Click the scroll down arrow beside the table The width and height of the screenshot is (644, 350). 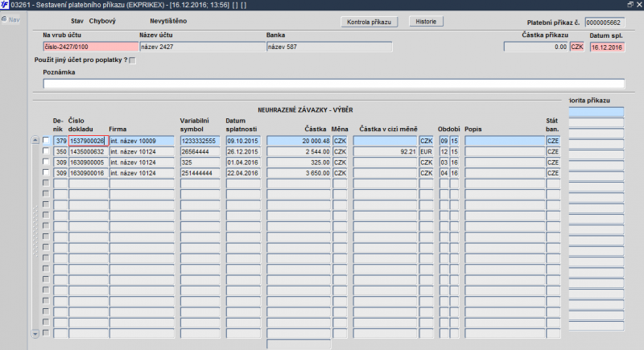tap(35, 334)
